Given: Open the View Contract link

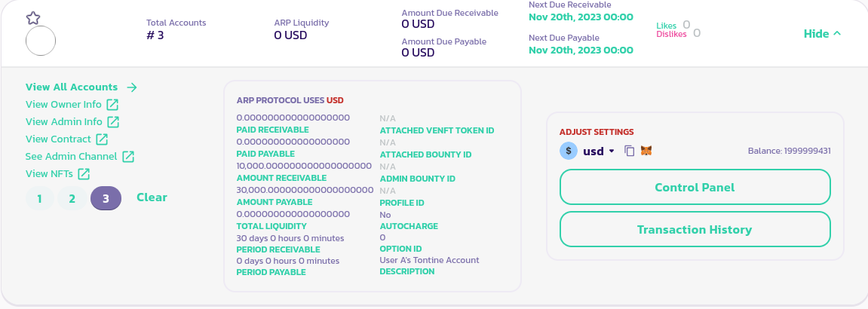Looking at the screenshot, I should 58,139.
